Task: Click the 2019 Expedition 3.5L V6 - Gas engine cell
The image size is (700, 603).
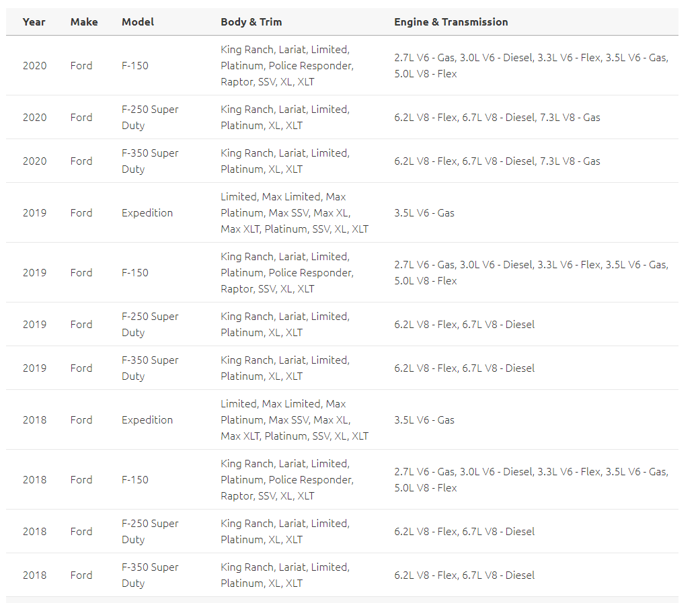Action: click(424, 213)
